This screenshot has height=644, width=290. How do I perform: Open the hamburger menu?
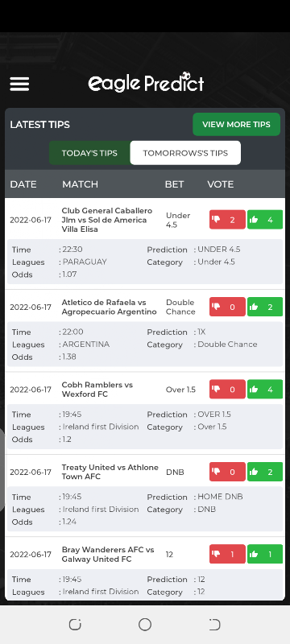click(x=19, y=85)
